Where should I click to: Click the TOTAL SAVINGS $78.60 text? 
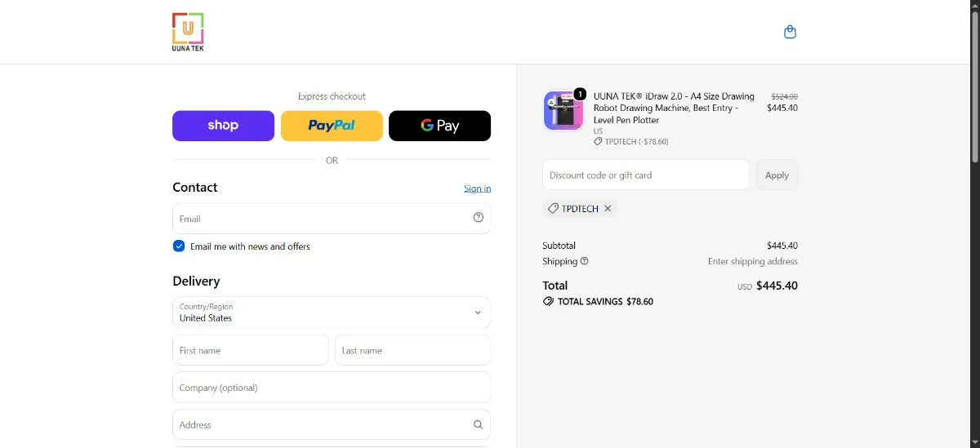(x=605, y=301)
